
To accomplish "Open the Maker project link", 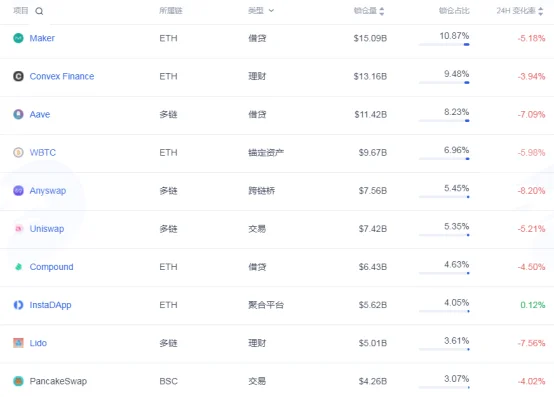I will [x=42, y=38].
